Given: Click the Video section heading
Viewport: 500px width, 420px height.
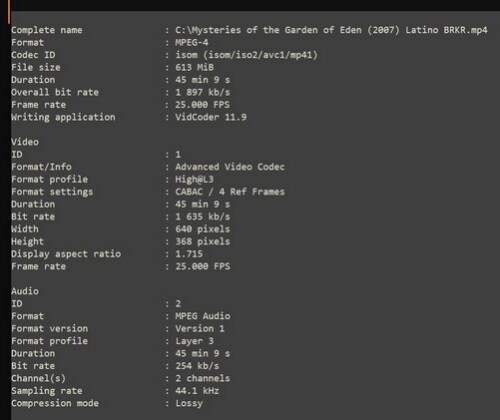Looking at the screenshot, I should pos(25,142).
